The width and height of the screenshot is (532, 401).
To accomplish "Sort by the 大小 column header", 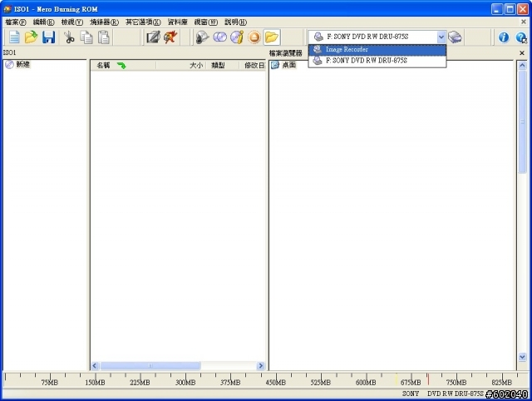I will (x=181, y=65).
